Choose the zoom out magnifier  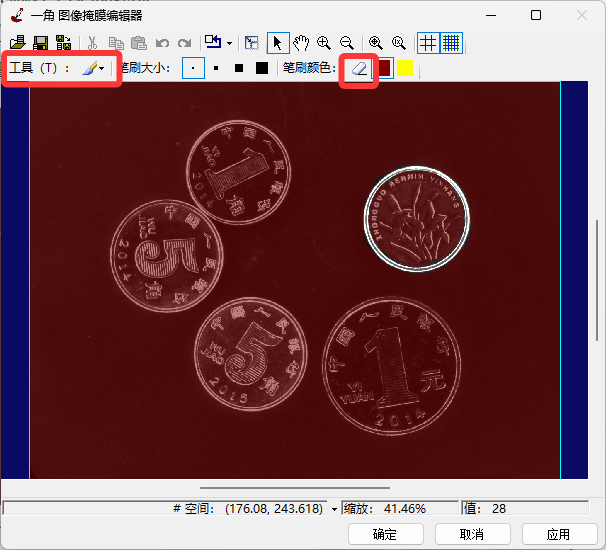[347, 43]
